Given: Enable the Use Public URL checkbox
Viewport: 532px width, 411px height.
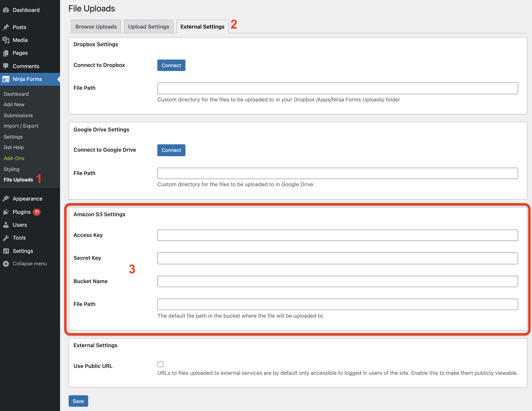Looking at the screenshot, I should pyautogui.click(x=160, y=364).
